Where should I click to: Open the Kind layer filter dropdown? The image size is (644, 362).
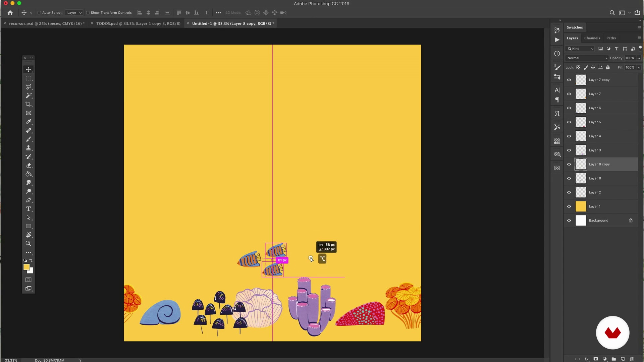pyautogui.click(x=580, y=49)
